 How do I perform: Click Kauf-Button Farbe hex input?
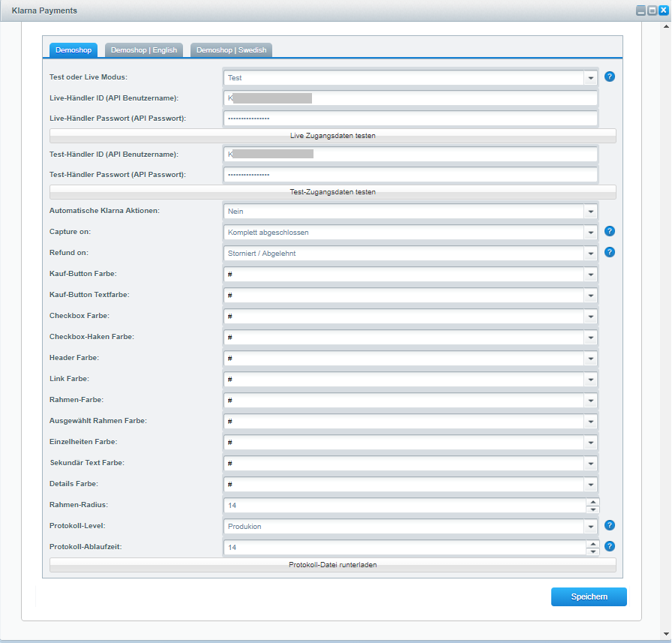[x=404, y=275]
